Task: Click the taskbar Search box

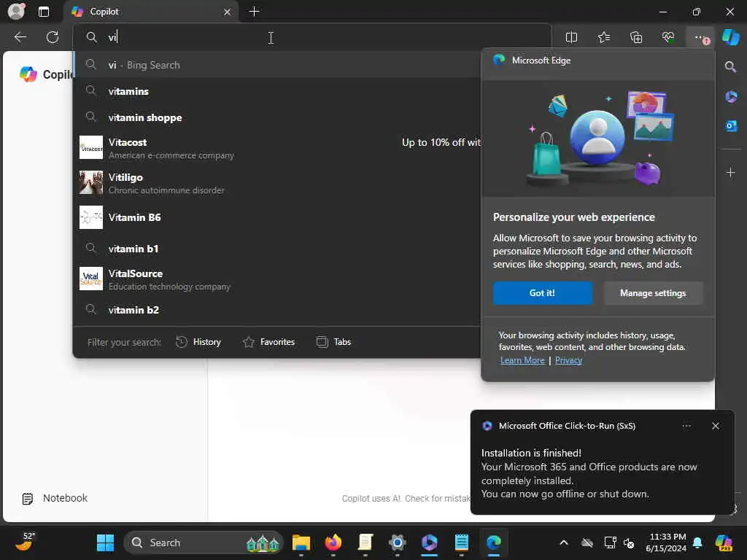Action: (204, 542)
